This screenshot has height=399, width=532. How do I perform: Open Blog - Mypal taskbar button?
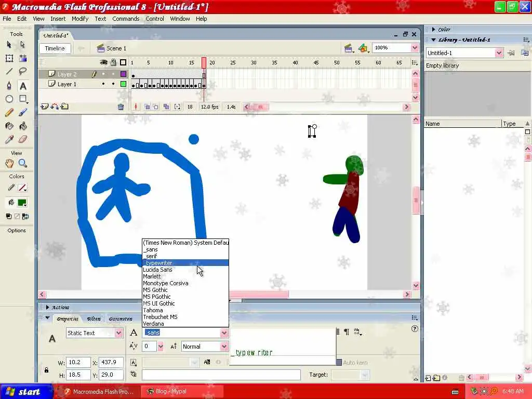tap(181, 392)
